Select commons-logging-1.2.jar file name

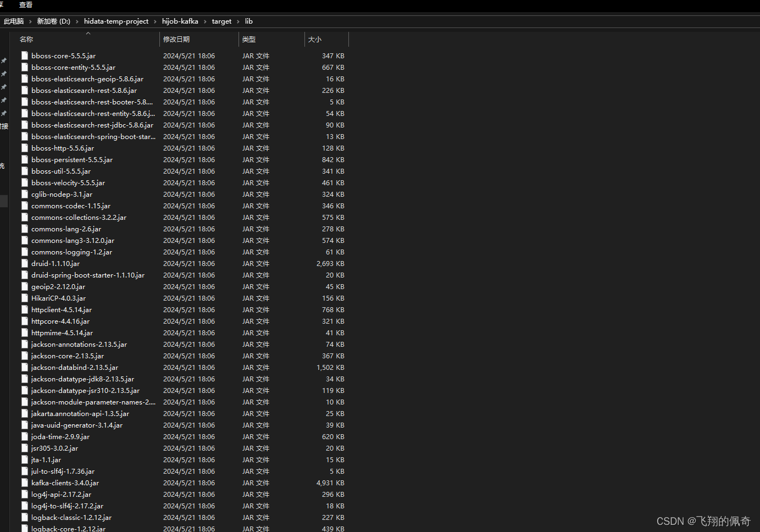(71, 252)
